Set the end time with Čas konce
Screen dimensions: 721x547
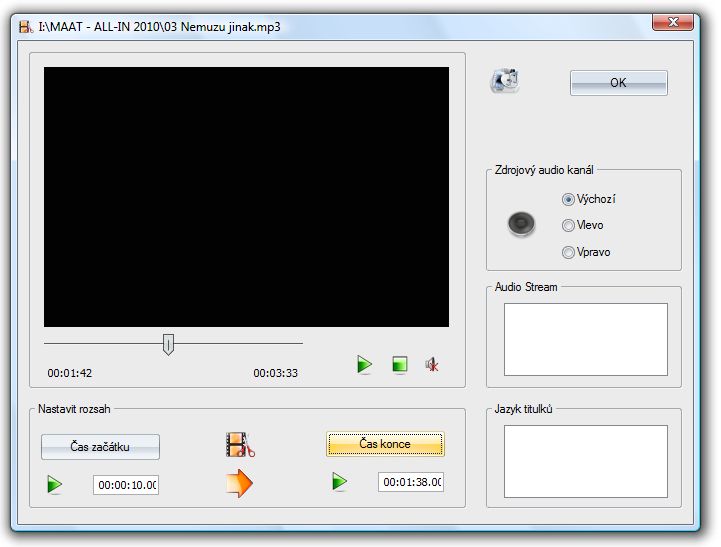coord(385,444)
